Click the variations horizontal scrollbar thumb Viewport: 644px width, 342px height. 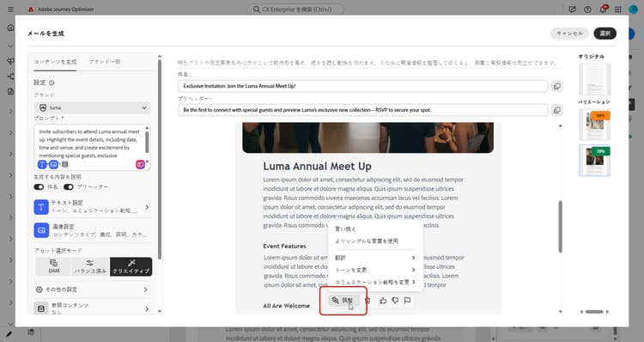pyautogui.click(x=594, y=312)
